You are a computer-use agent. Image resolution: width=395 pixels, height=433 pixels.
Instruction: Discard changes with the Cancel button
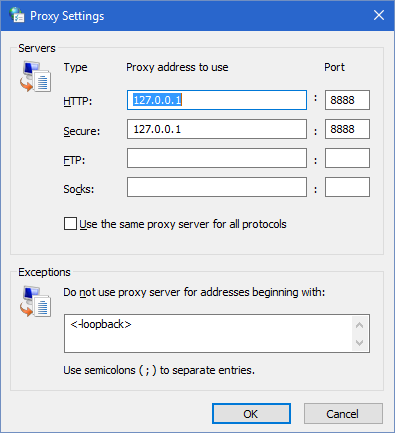(343, 414)
